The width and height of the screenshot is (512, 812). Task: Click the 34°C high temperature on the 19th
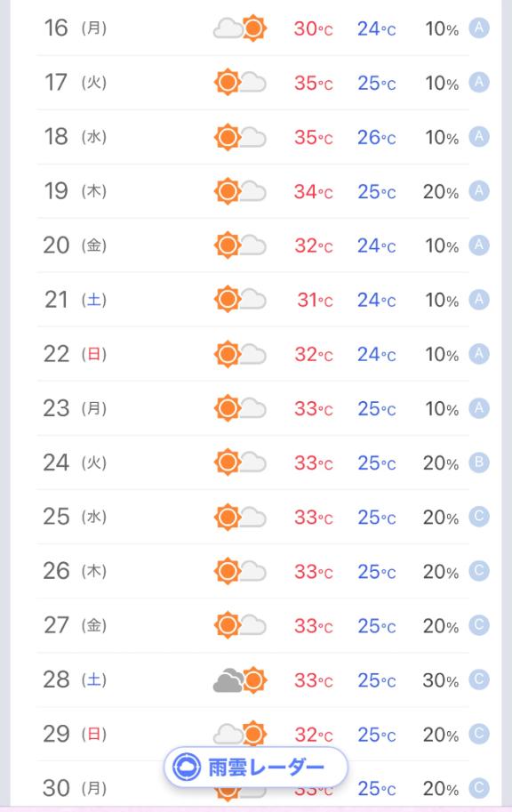[x=313, y=191]
